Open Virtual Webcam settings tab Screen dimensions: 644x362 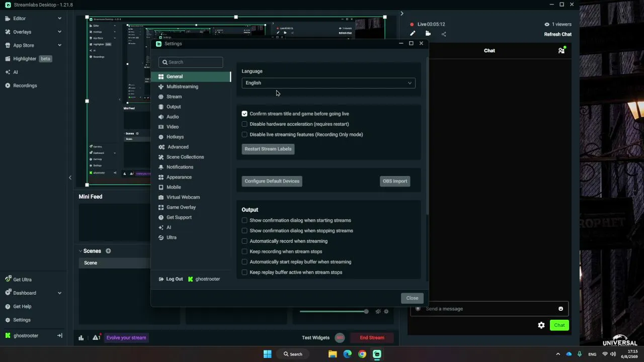[191, 197]
